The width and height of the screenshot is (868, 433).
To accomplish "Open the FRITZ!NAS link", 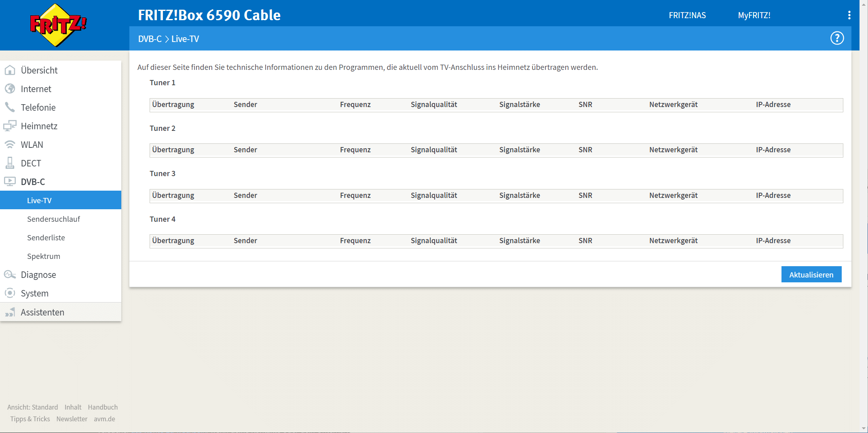I will [x=687, y=15].
